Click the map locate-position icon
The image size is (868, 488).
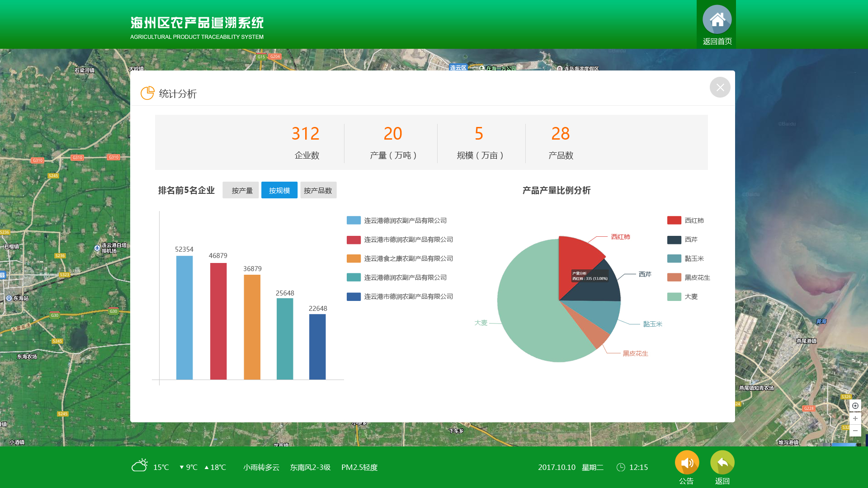pyautogui.click(x=855, y=406)
